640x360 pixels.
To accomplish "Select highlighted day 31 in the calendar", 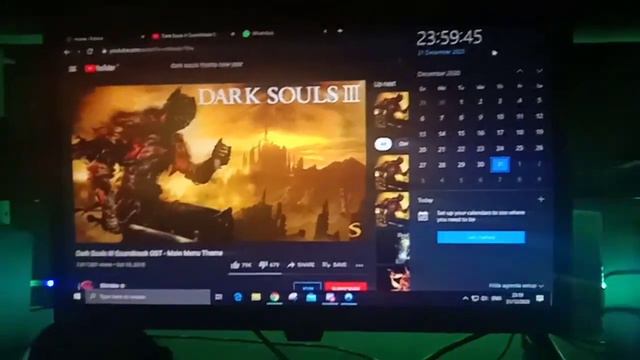I will pyautogui.click(x=500, y=164).
